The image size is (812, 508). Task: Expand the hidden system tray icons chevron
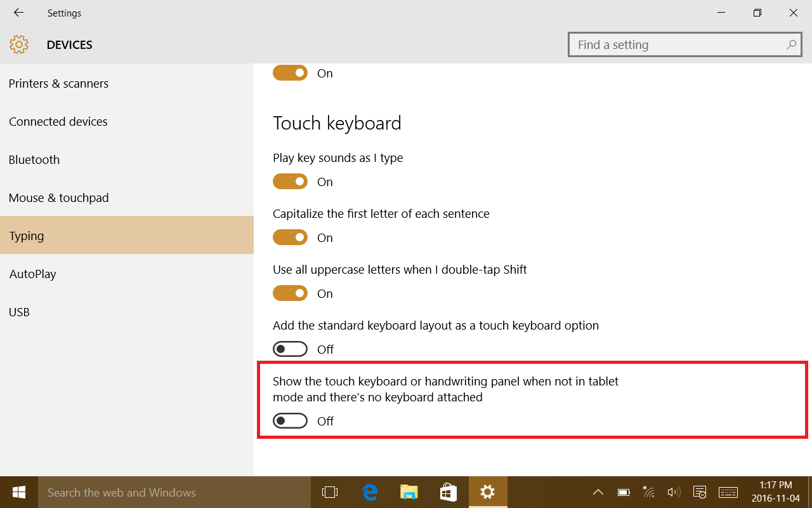pyautogui.click(x=598, y=492)
